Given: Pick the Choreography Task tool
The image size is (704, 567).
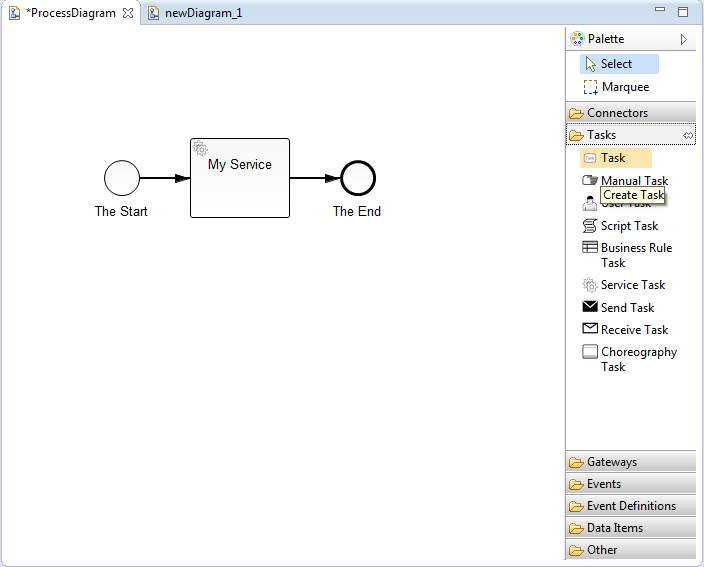Looking at the screenshot, I should click(630, 359).
